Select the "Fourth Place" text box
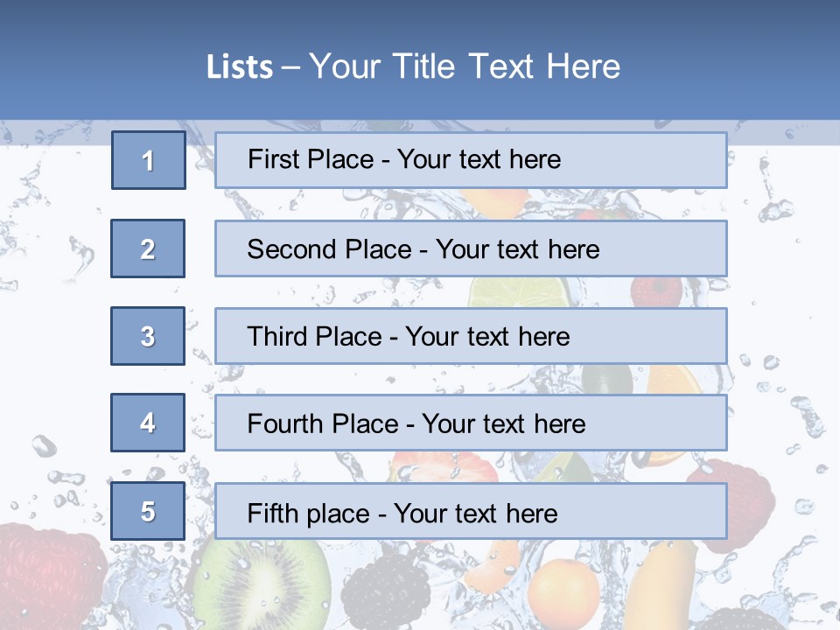 pyautogui.click(x=471, y=423)
